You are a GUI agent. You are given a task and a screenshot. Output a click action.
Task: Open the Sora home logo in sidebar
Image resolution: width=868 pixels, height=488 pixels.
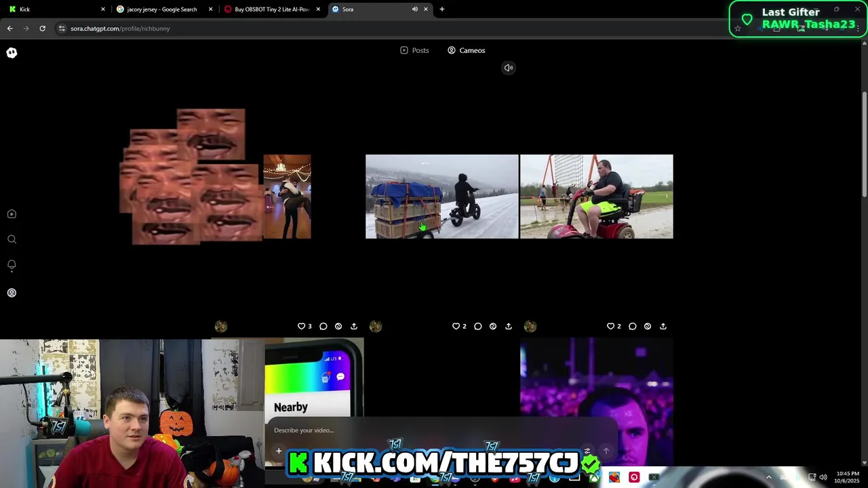point(12,52)
